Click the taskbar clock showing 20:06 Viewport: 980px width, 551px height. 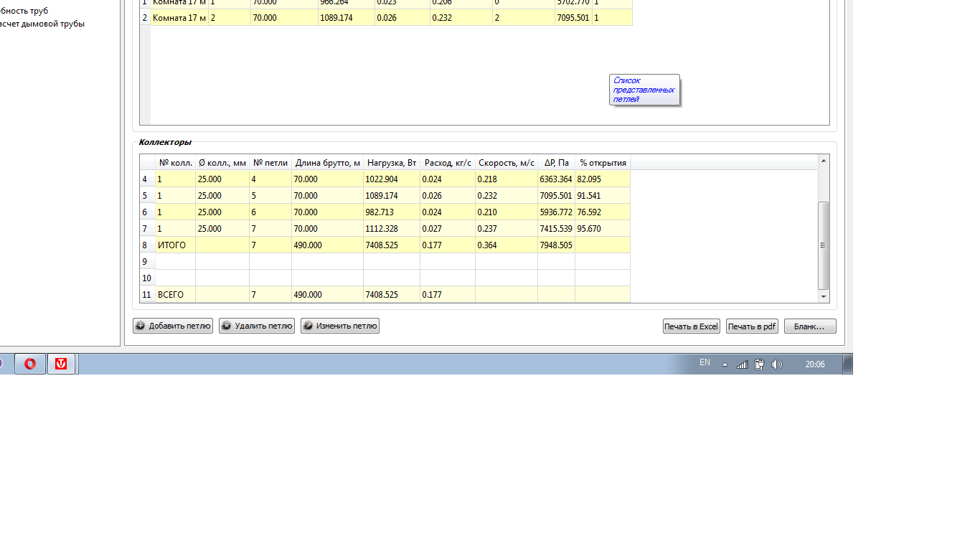pos(814,364)
